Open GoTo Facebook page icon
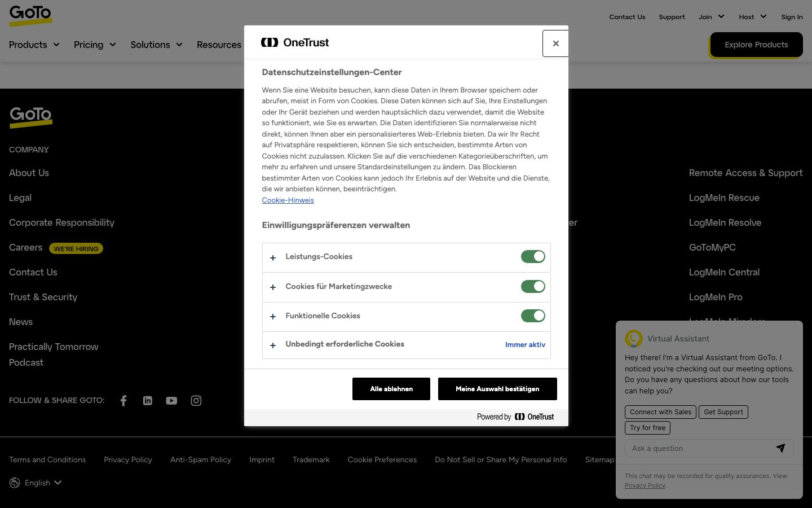This screenshot has height=508, width=812. (x=123, y=401)
